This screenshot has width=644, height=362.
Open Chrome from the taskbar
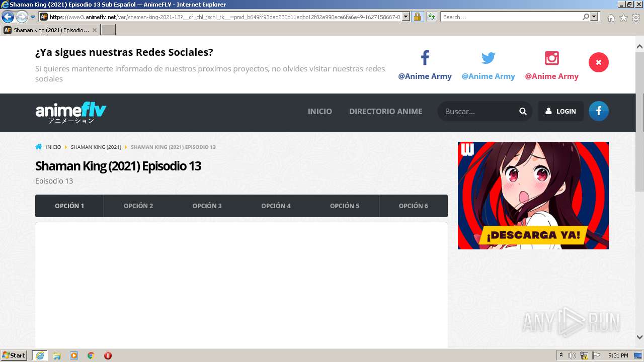point(91,355)
